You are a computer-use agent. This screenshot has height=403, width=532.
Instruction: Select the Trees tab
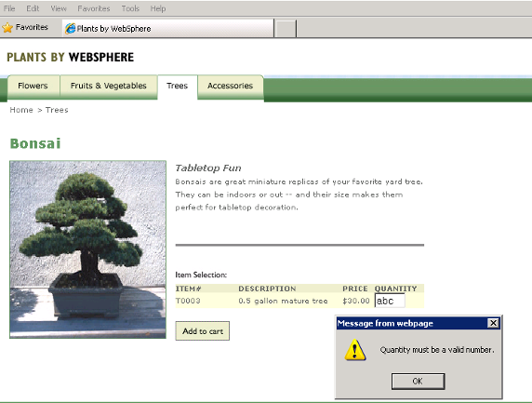[177, 86]
